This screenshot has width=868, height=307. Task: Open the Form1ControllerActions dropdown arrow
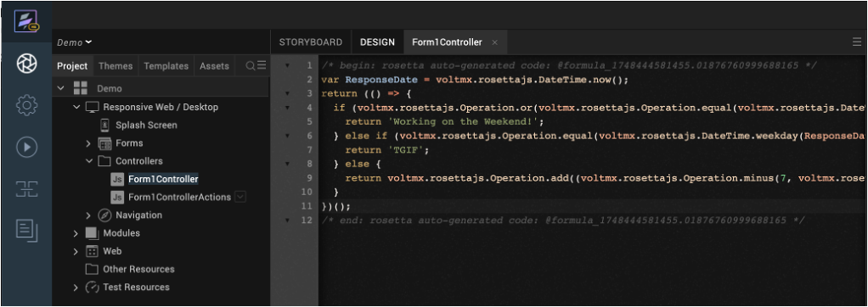(x=240, y=197)
